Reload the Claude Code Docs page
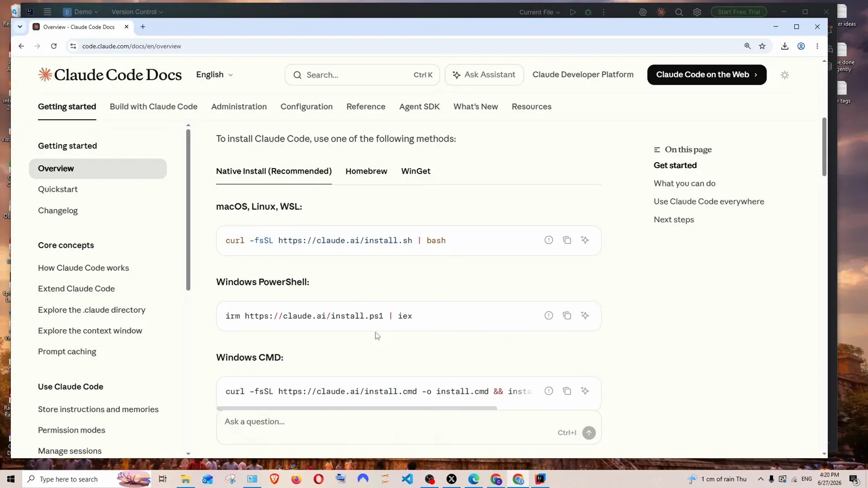 (54, 46)
